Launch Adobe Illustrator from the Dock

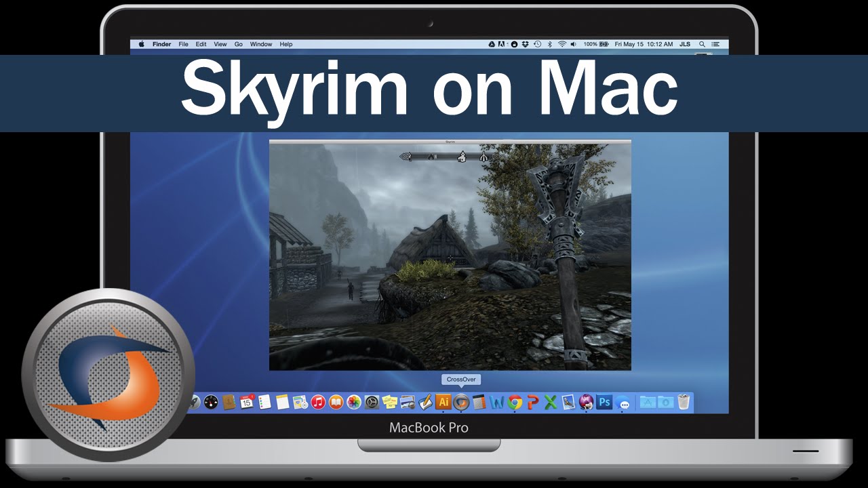point(443,402)
